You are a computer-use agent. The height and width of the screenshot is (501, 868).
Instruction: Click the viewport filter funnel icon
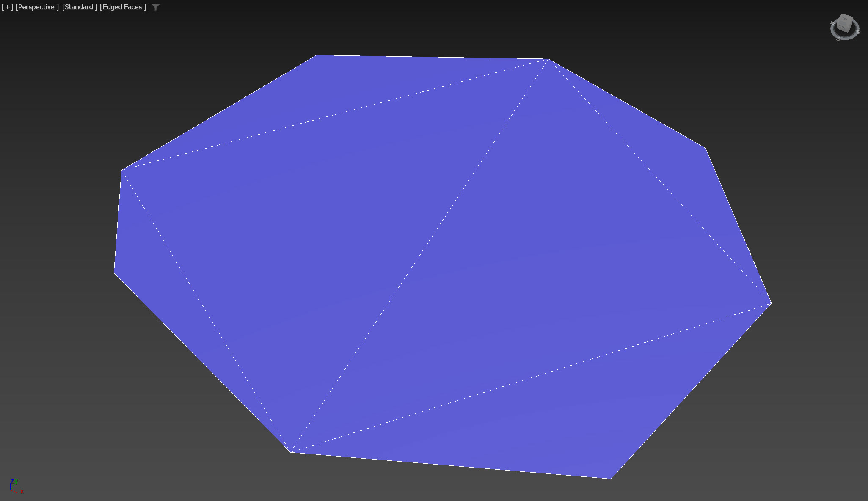(x=155, y=7)
